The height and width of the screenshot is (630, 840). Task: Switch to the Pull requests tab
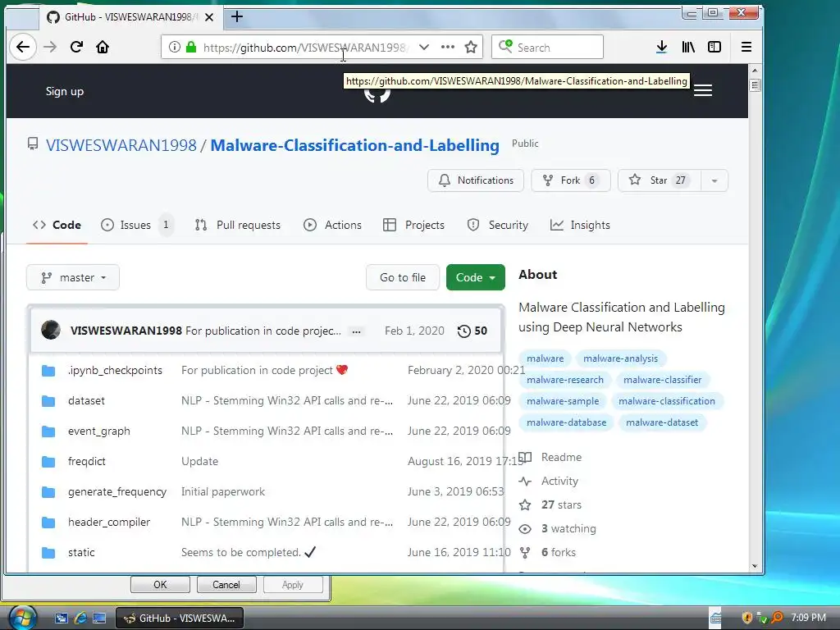pos(238,225)
